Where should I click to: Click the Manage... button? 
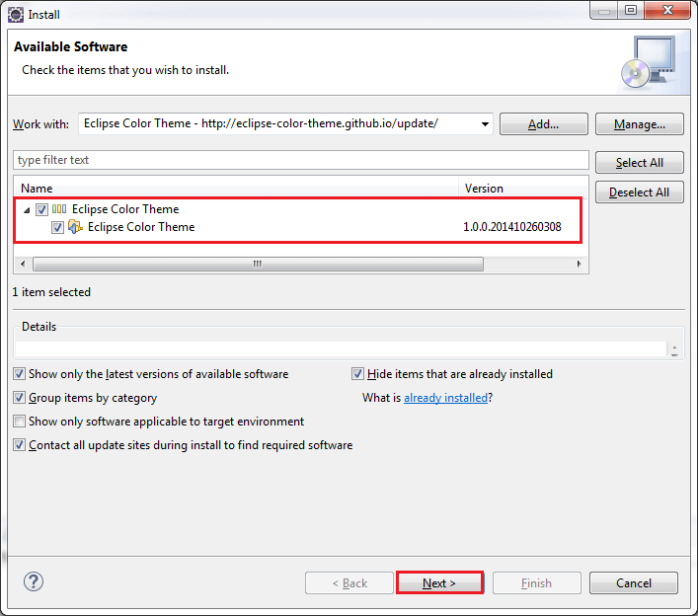click(x=639, y=124)
